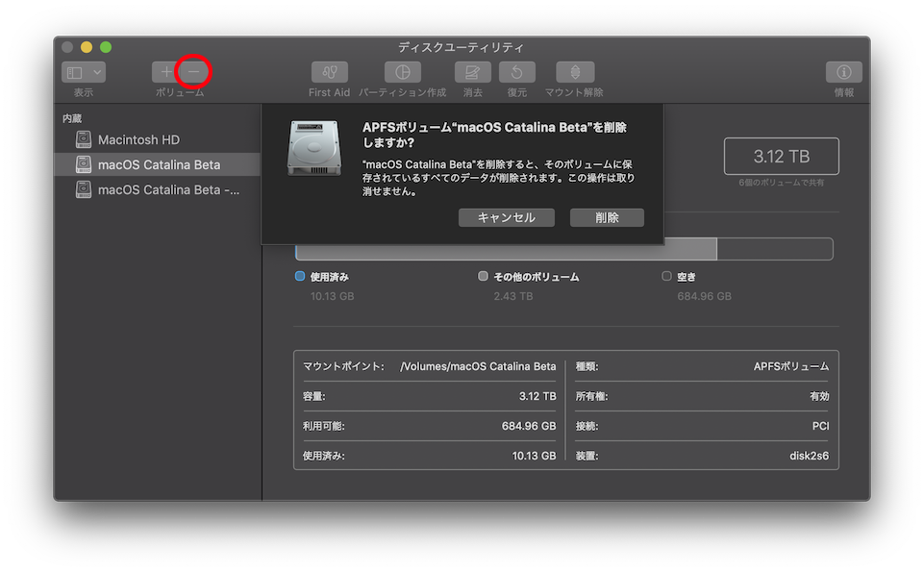Screen dimensions: 924x572
Task: Click the 空き free space legend swatch
Action: (666, 276)
